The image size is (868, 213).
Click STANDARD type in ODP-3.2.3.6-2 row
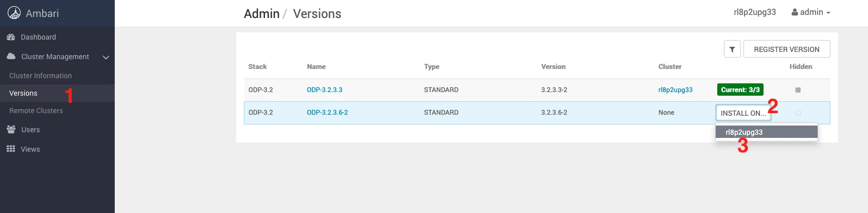[x=441, y=112]
